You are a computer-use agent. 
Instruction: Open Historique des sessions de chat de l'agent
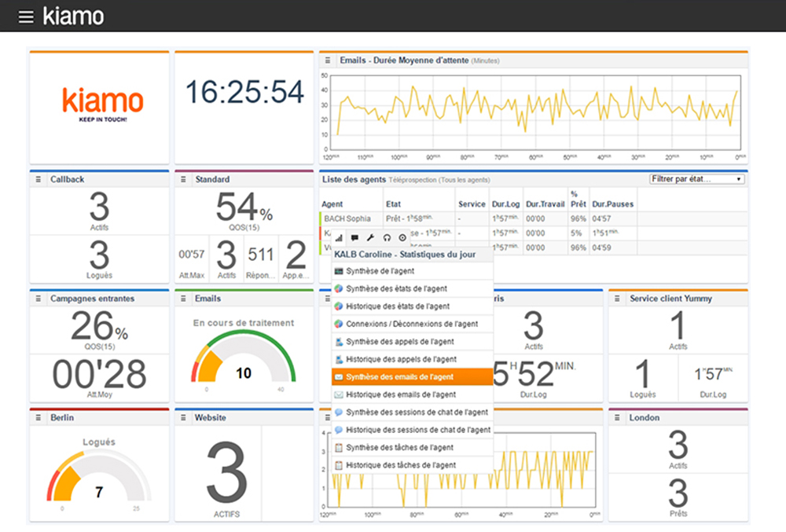tap(413, 430)
